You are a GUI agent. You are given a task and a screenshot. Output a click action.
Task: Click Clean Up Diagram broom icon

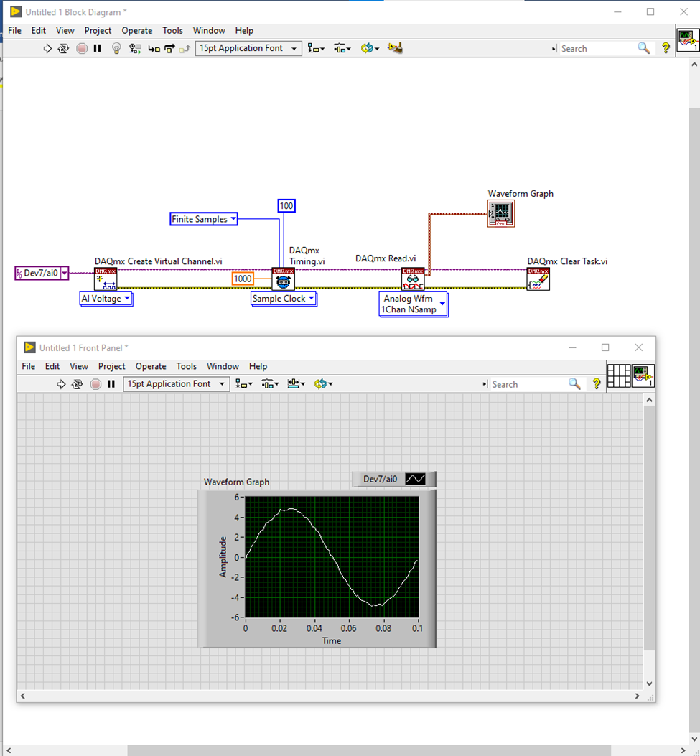tap(395, 47)
